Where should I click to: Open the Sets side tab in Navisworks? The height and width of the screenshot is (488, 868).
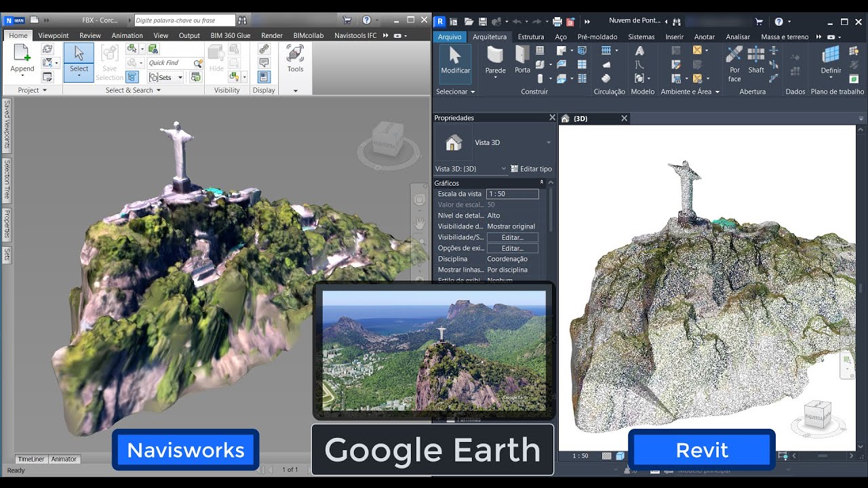click(x=7, y=255)
